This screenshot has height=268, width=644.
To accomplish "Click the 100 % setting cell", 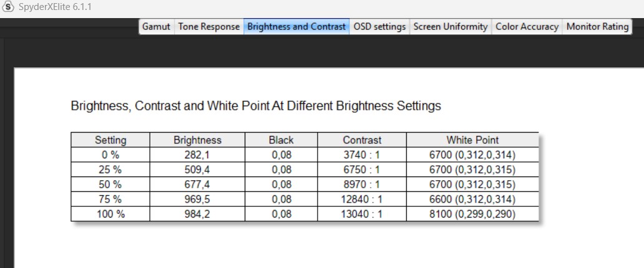I will (110, 214).
